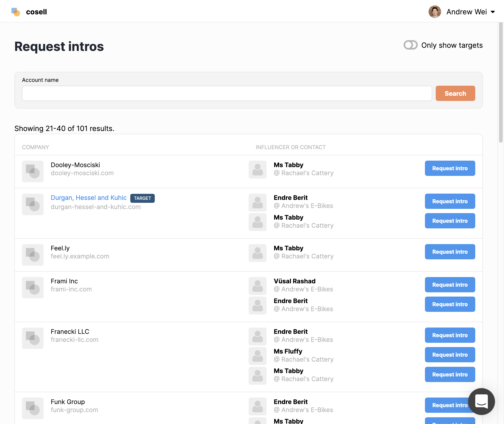Select the Funk Group company name
504x424 pixels.
tap(68, 402)
